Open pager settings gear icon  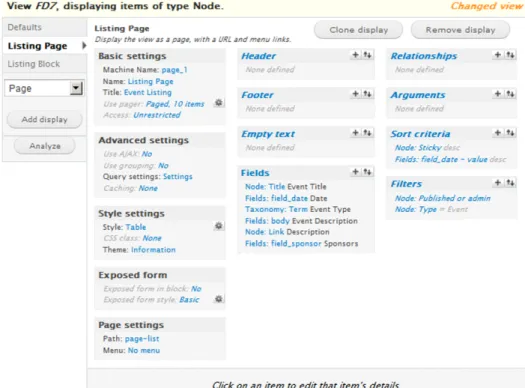tap(219, 103)
